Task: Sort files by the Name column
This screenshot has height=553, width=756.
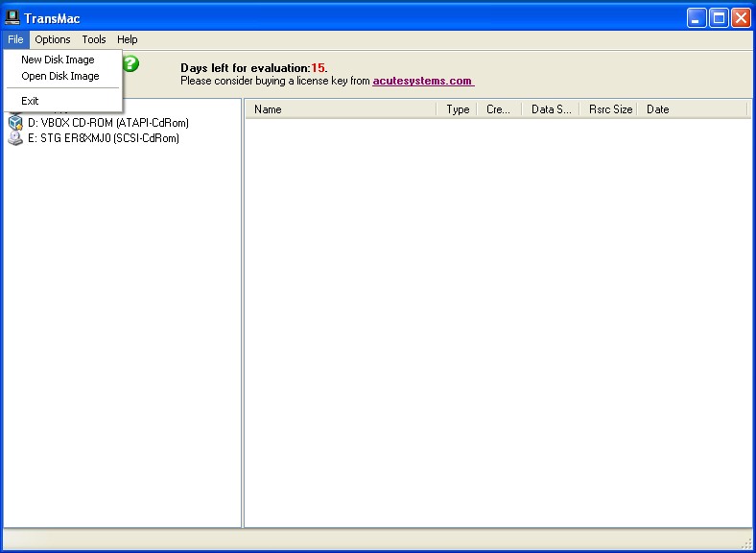Action: click(x=341, y=109)
